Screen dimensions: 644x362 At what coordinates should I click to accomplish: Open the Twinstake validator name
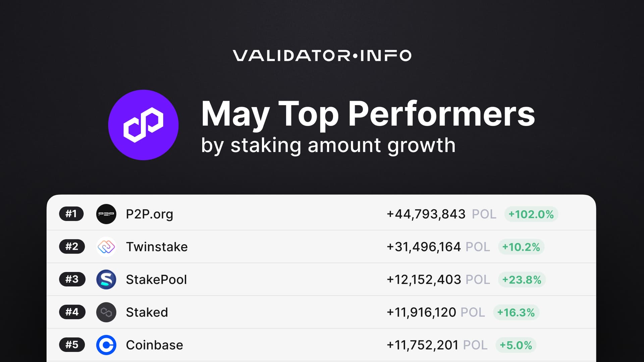pos(157,247)
